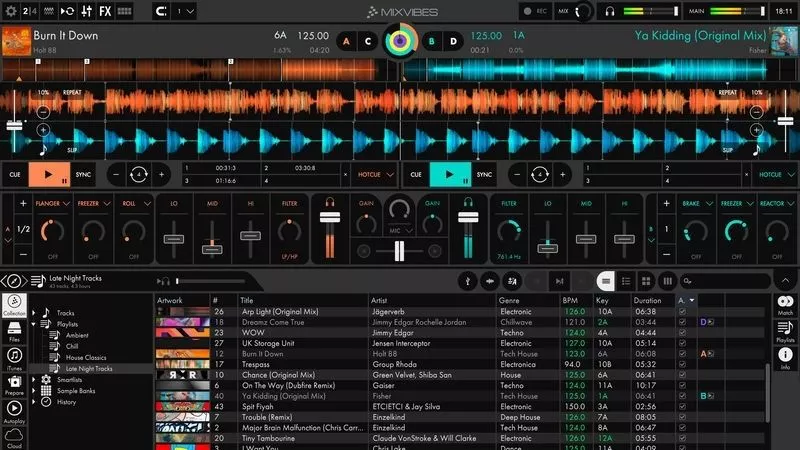Open left deck HOTCUE dropdown

coord(376,174)
